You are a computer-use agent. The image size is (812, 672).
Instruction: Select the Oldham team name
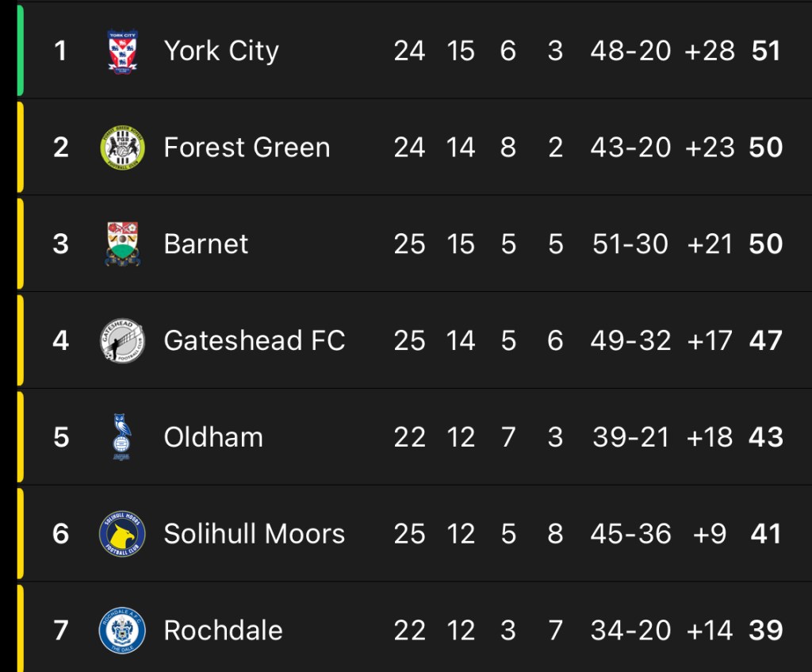[213, 437]
